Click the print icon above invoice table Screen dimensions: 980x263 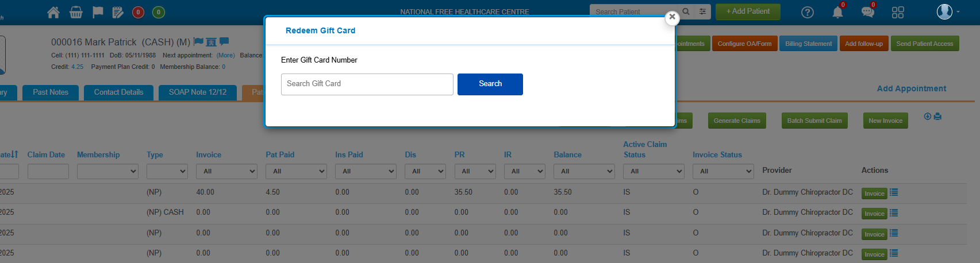point(938,117)
